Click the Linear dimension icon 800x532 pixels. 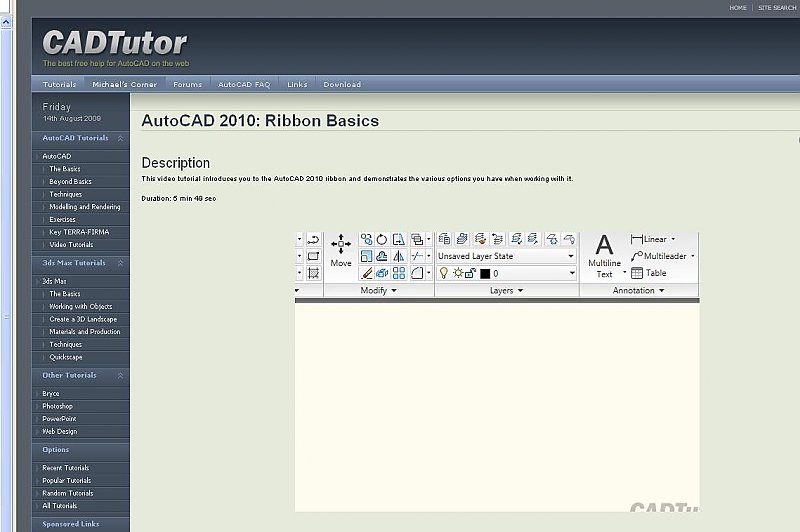tap(636, 239)
